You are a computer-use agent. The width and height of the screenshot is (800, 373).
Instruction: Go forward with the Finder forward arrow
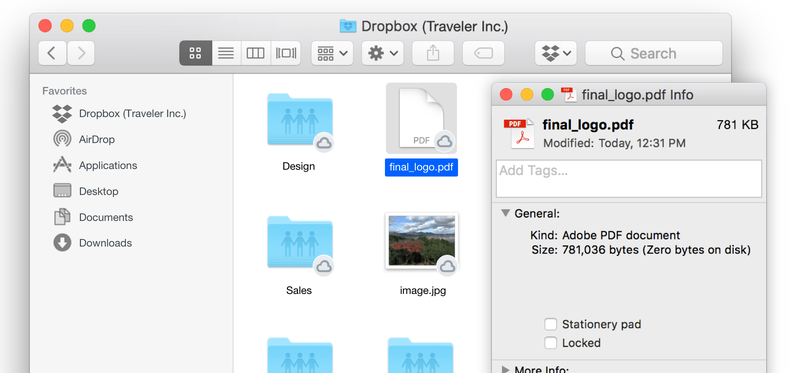click(81, 54)
